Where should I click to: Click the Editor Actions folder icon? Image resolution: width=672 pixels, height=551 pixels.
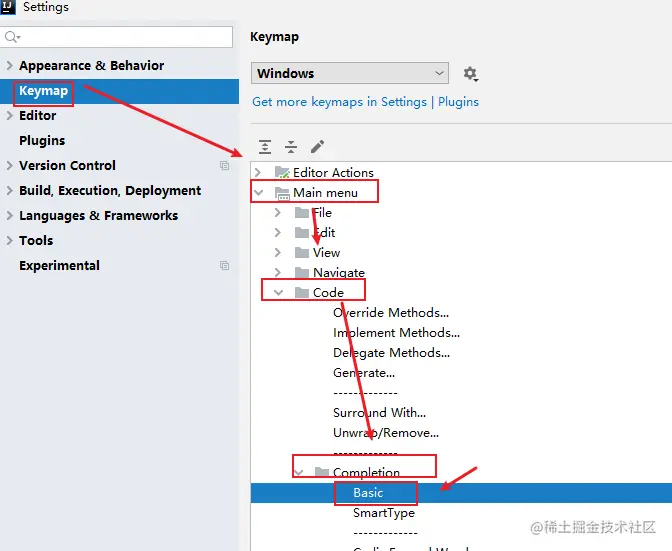click(x=282, y=172)
